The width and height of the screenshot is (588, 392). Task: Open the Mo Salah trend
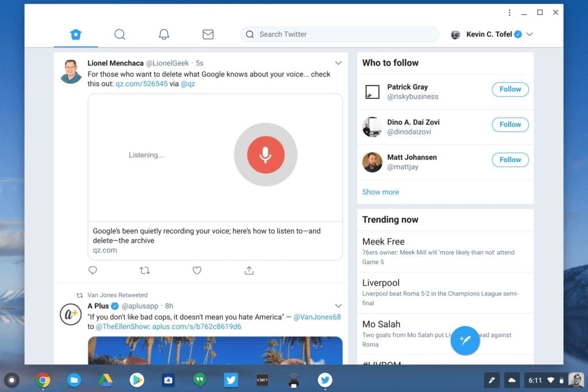pos(446,334)
